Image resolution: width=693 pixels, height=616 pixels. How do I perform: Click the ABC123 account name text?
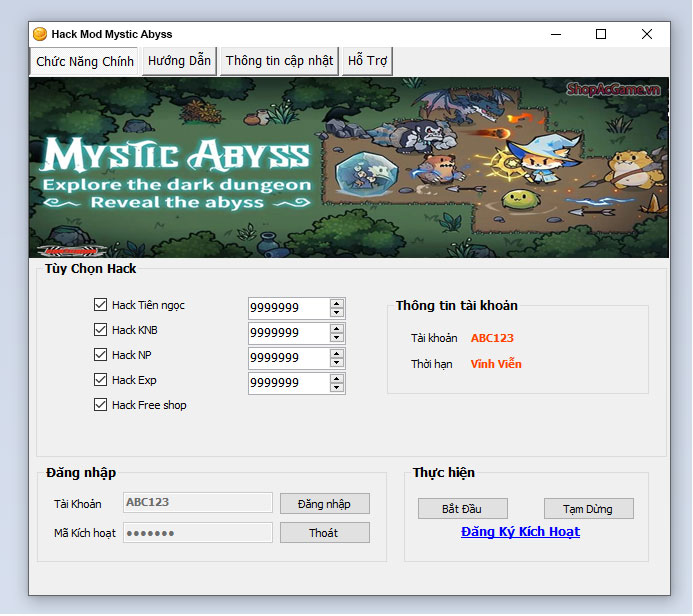click(492, 338)
